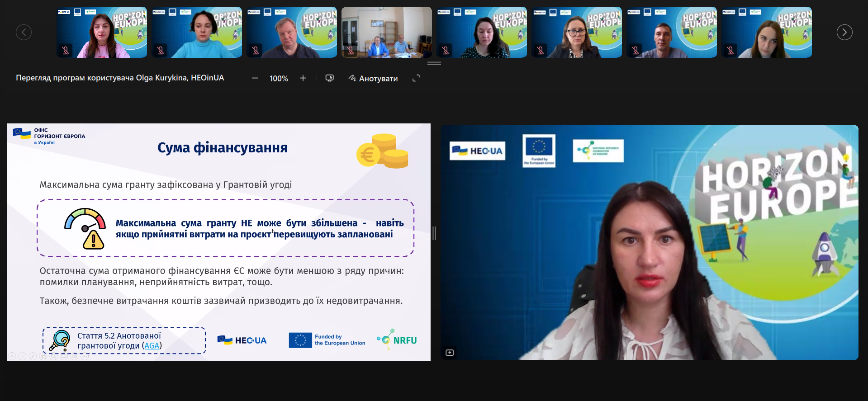Click 'Funded by the European Union' logo text
Image resolution: width=868 pixels, height=401 pixels.
pos(340,340)
